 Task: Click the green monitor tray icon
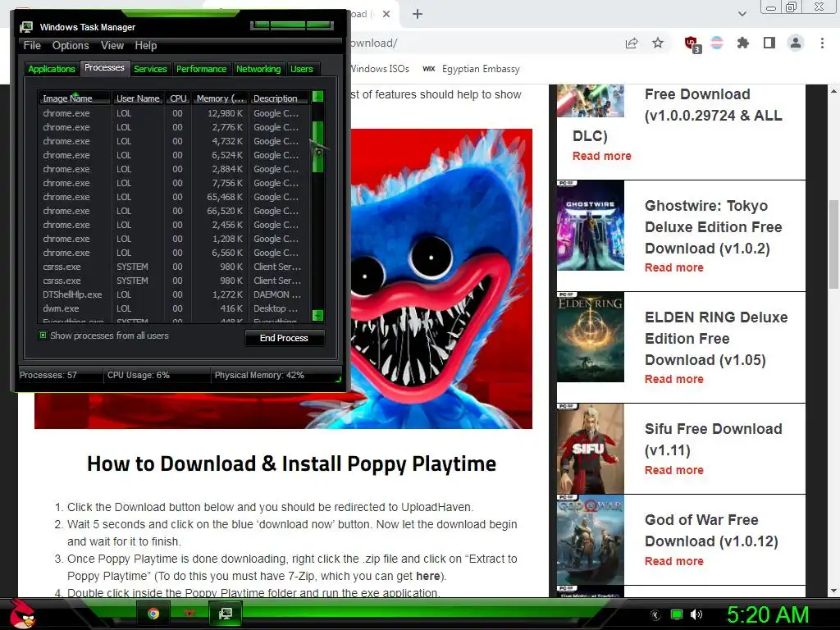coord(677,615)
